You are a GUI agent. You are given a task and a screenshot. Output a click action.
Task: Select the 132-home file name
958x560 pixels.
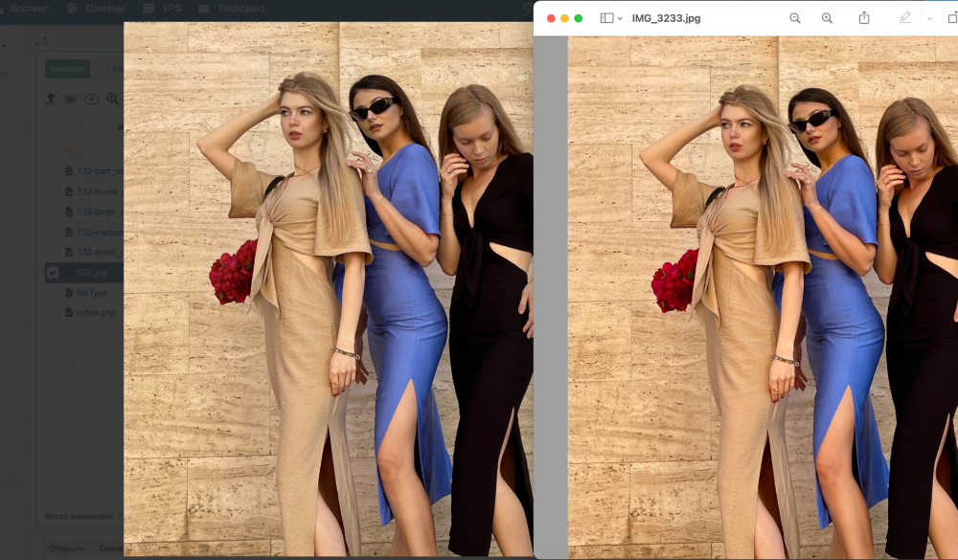(101, 191)
